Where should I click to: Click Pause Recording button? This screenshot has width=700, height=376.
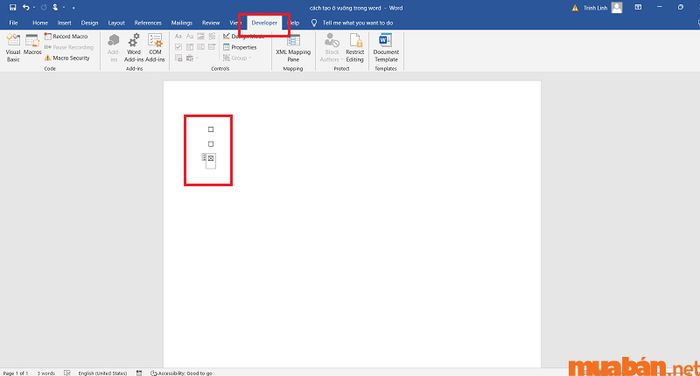(x=69, y=47)
